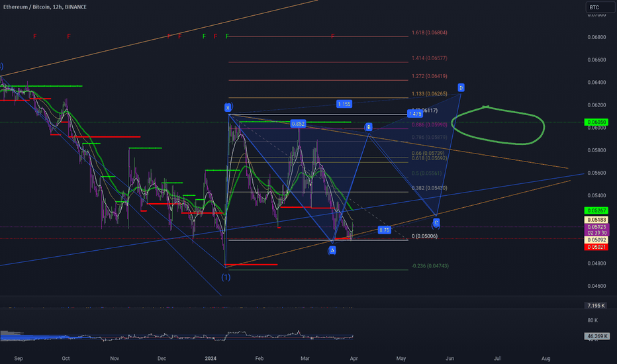The width and height of the screenshot is (617, 364).
Task: Click the 0.06400 price axis label
Action: click(596, 83)
